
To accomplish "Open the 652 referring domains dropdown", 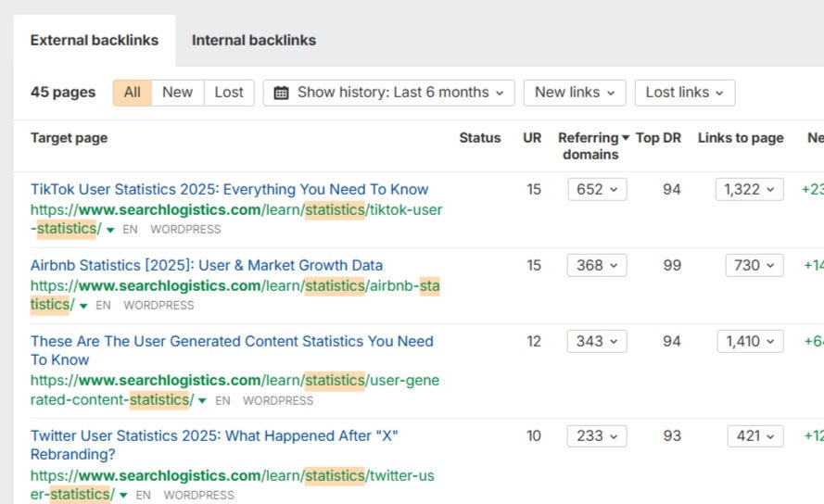I will point(597,189).
